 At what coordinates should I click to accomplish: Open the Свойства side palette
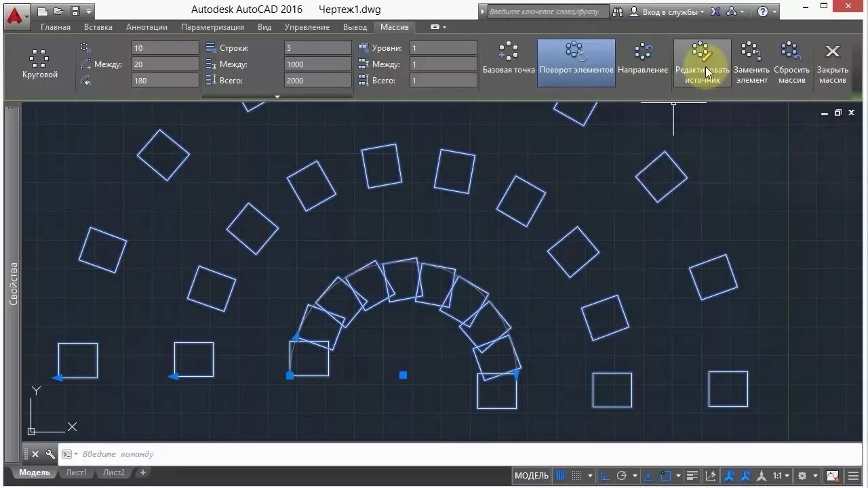(x=13, y=283)
